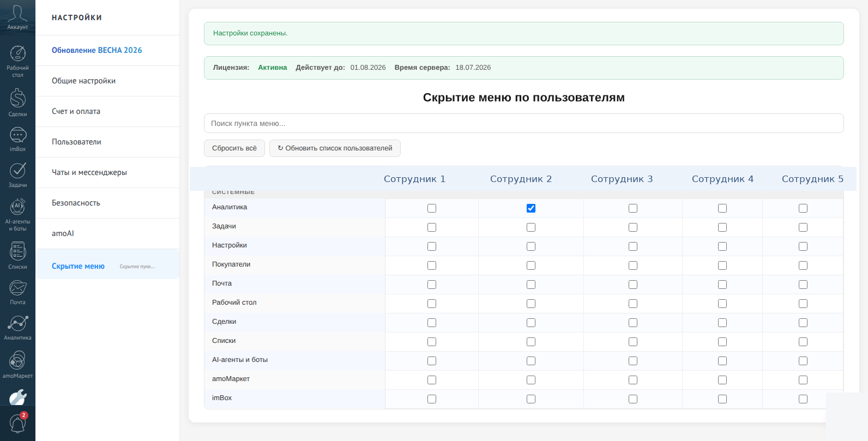This screenshot has width=868, height=441.
Task: Click the license status Активна text
Action: (x=272, y=68)
